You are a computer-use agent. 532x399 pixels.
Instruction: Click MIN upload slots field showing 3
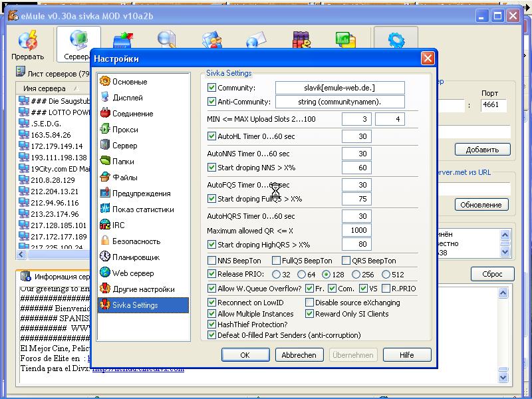(x=356, y=119)
